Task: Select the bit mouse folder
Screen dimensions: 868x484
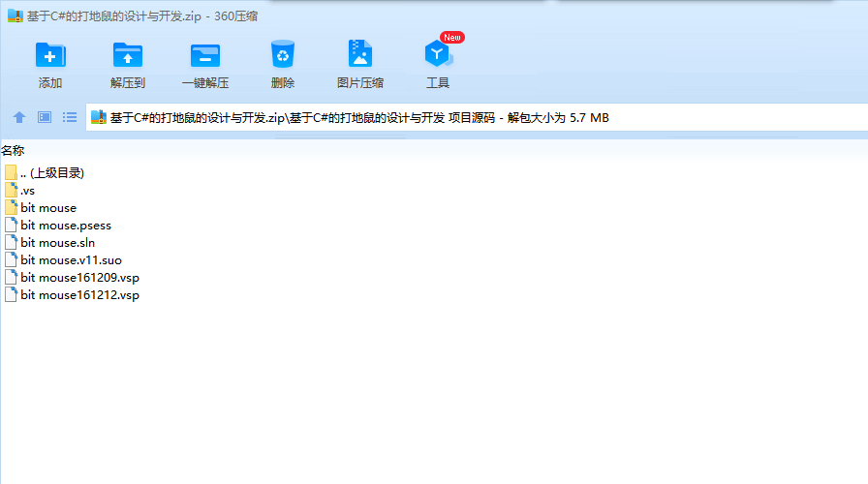Action: pyautogui.click(x=41, y=208)
